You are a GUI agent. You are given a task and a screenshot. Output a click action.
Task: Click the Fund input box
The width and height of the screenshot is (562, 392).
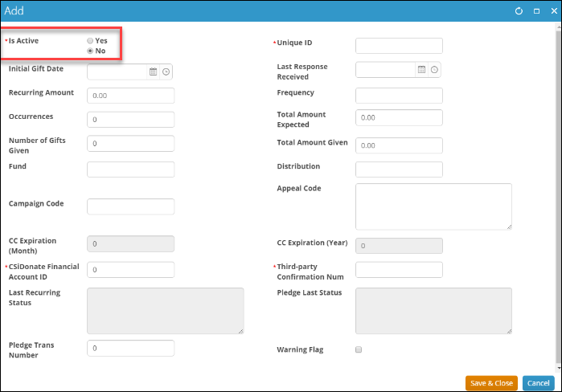click(130, 169)
